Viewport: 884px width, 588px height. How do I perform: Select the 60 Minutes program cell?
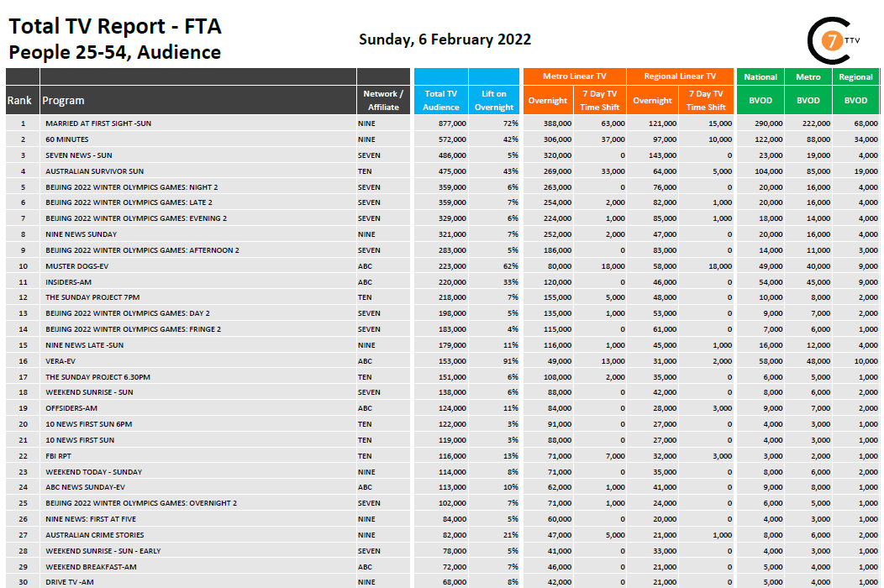tap(67, 139)
